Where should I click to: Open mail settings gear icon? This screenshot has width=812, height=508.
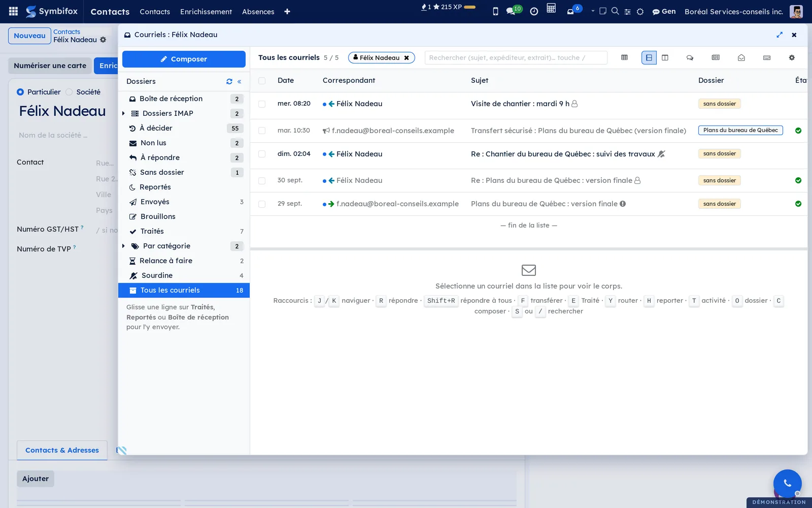tap(792, 57)
